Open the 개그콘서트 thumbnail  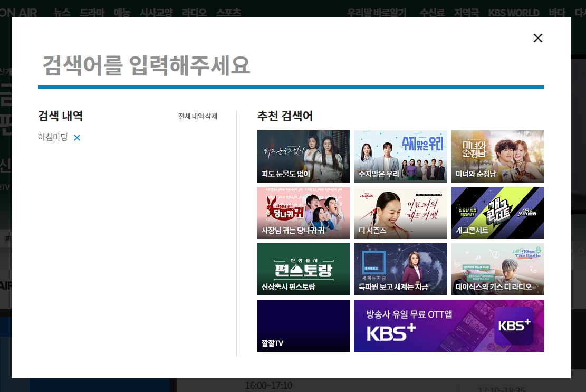[498, 213]
